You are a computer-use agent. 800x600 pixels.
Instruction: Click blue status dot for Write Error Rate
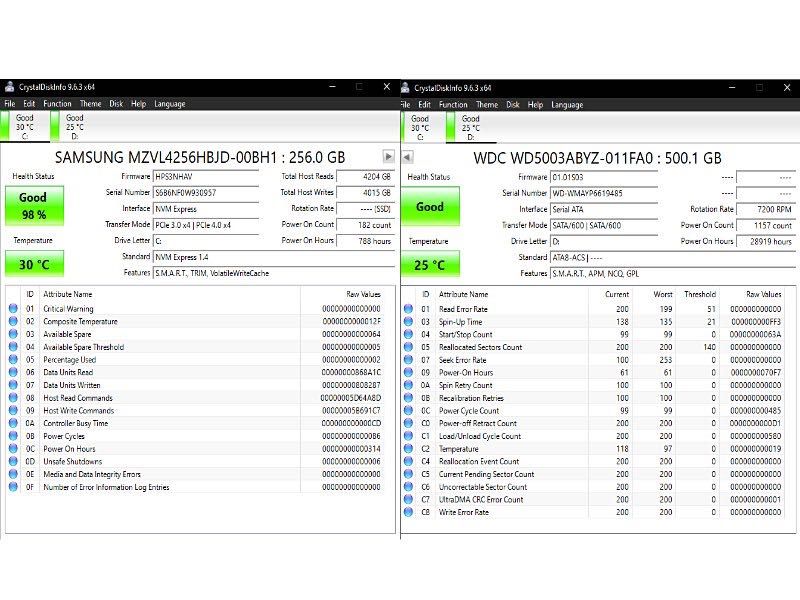408,512
